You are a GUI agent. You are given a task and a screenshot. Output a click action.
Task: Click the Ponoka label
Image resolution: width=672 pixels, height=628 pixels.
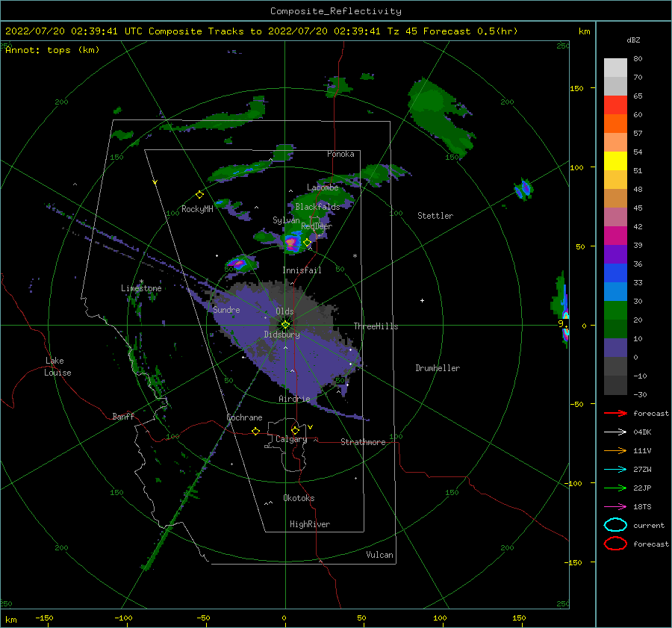(x=340, y=154)
